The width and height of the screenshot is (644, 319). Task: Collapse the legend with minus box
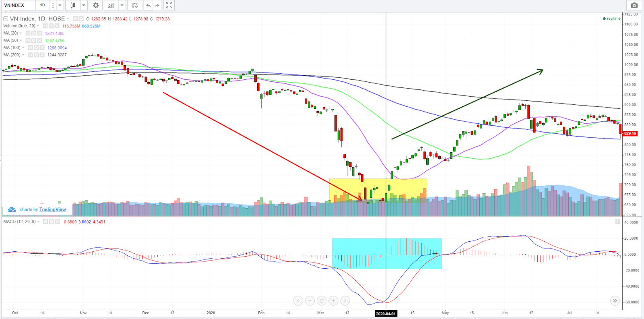6,19
